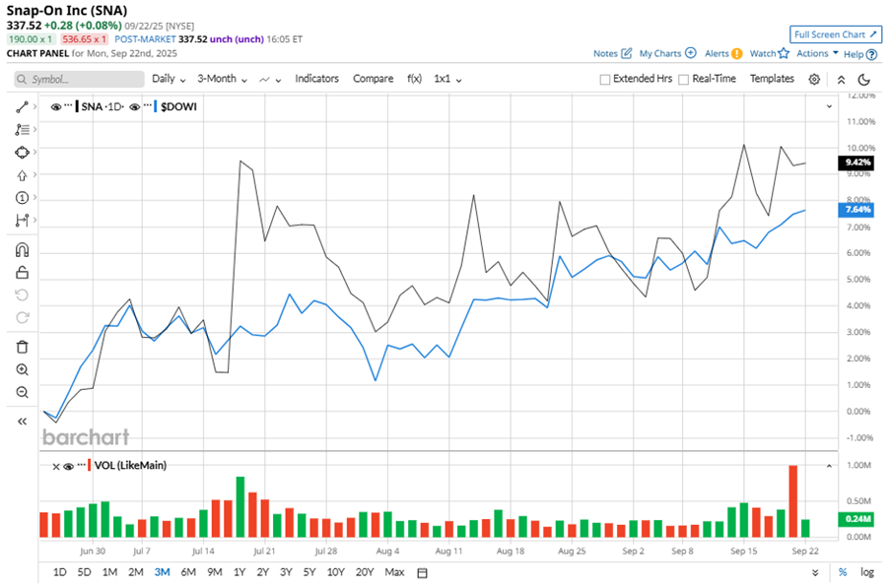Image resolution: width=890 pixels, height=588 pixels.
Task: Click the 9.42% SNA value label
Action: (857, 163)
